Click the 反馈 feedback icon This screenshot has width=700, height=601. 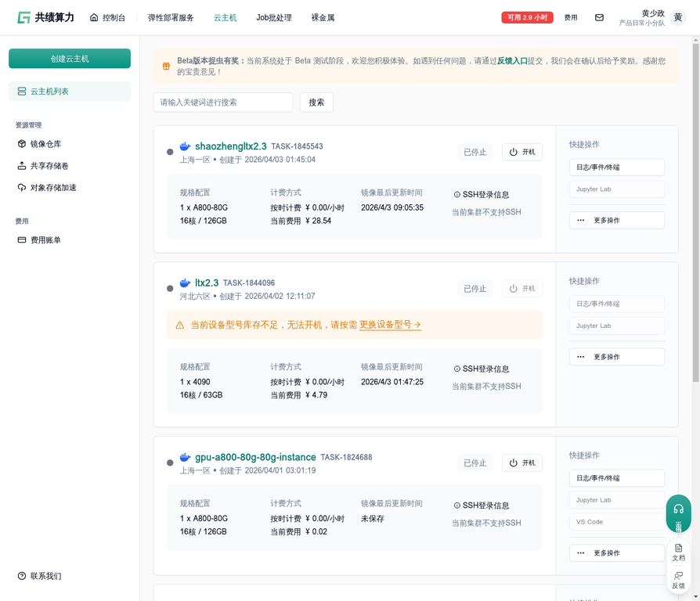[678, 580]
